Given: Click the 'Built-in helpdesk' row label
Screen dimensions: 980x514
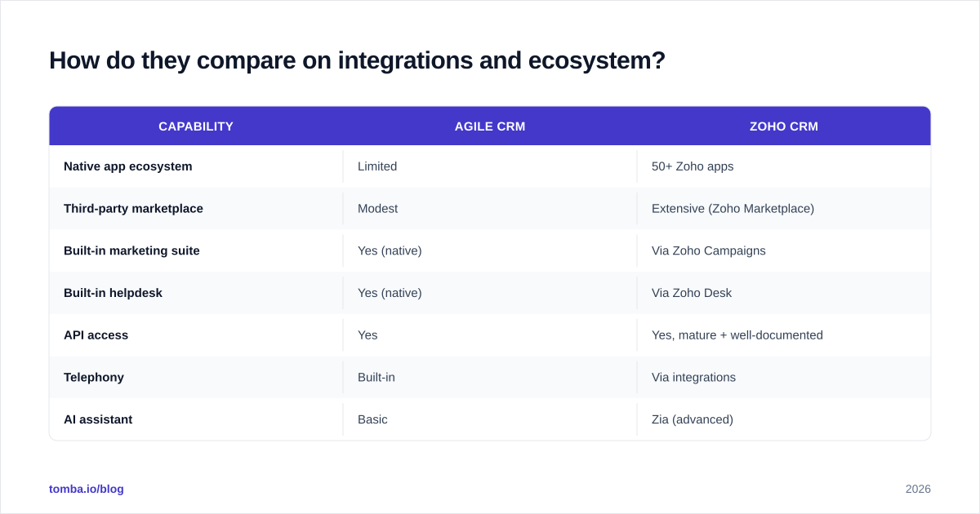Looking at the screenshot, I should 113,293.
